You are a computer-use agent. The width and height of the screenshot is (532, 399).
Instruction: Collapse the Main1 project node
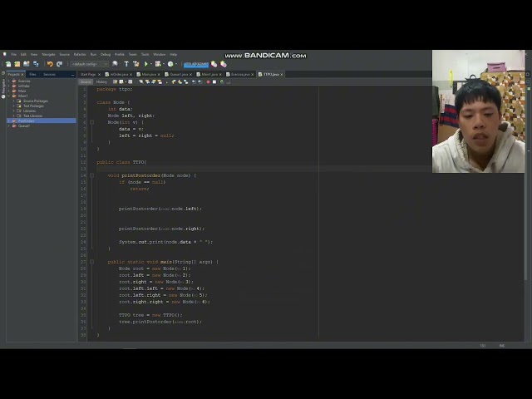coord(9,96)
